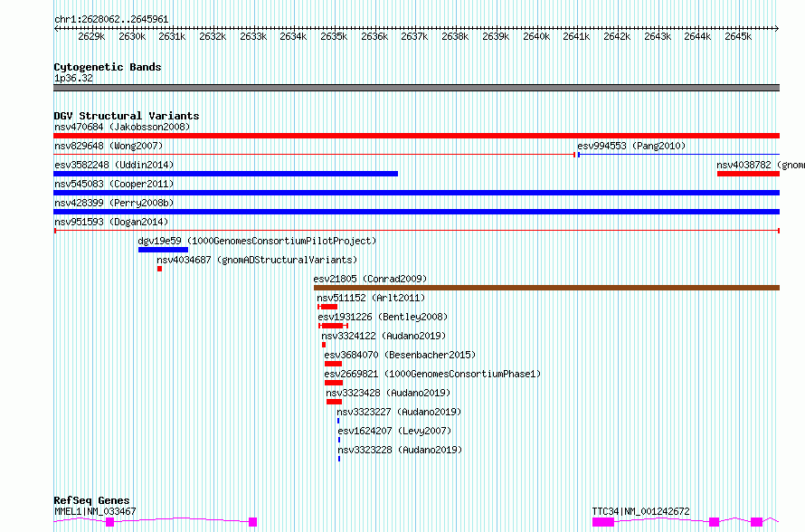Click the nsv3324122 small red marker

(x=324, y=345)
